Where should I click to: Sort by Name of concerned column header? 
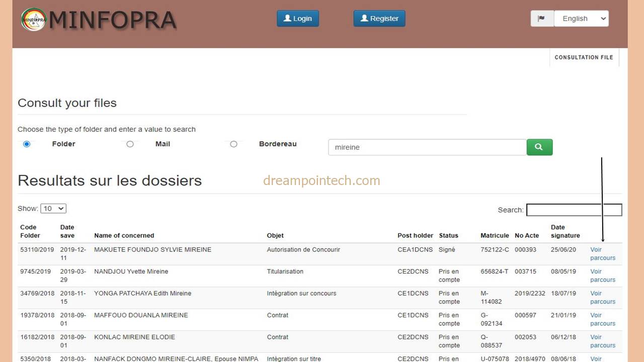pyautogui.click(x=124, y=235)
